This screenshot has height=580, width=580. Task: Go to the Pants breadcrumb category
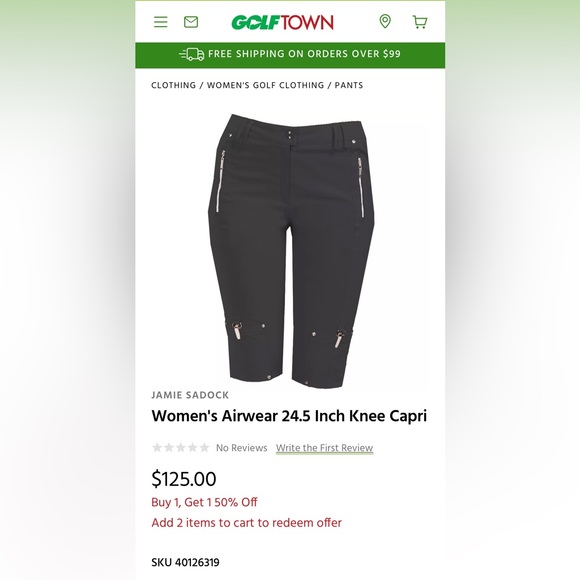349,85
